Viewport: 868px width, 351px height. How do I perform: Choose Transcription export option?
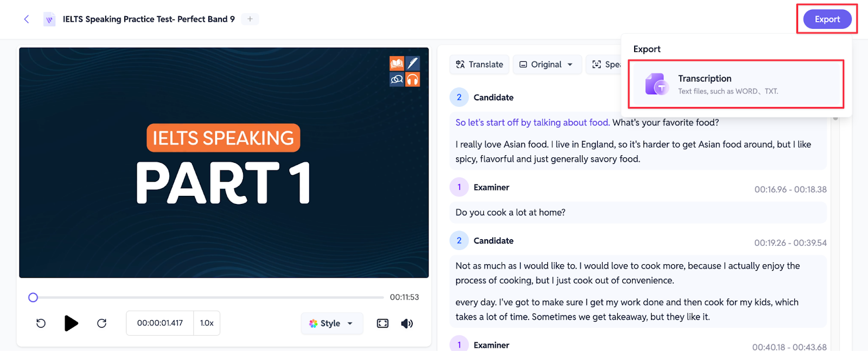(736, 84)
